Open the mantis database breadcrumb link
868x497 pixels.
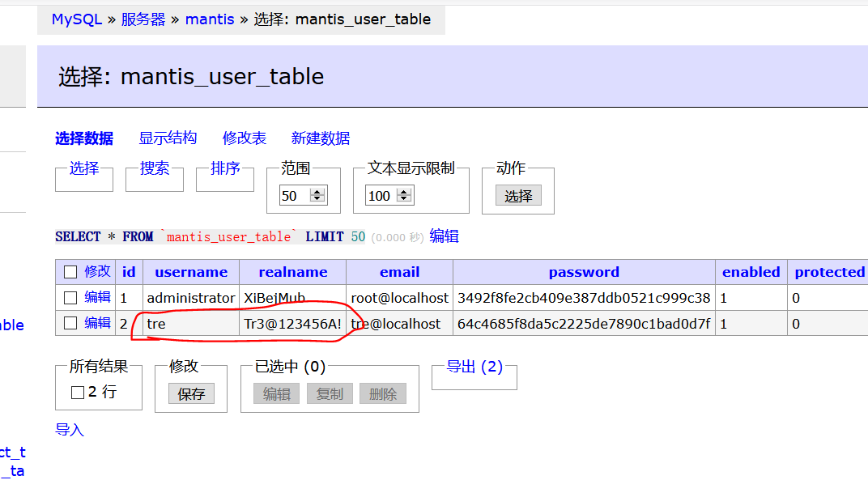pyautogui.click(x=210, y=19)
